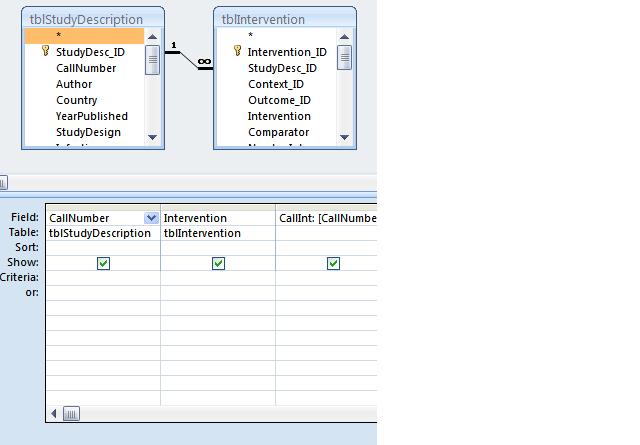Select Author field in tblStudyDescription

tap(74, 84)
